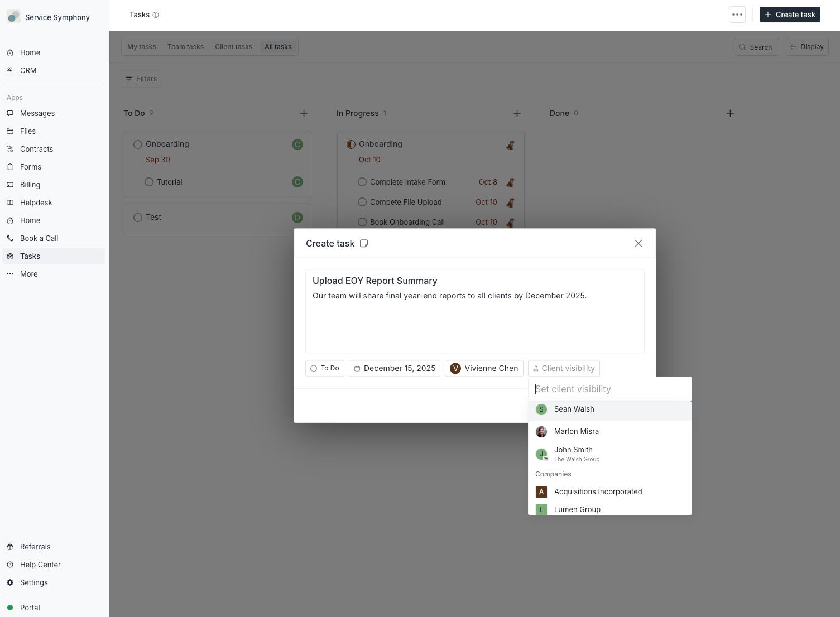Check off the Test task circle
This screenshot has height=617, width=840.
pos(138,218)
